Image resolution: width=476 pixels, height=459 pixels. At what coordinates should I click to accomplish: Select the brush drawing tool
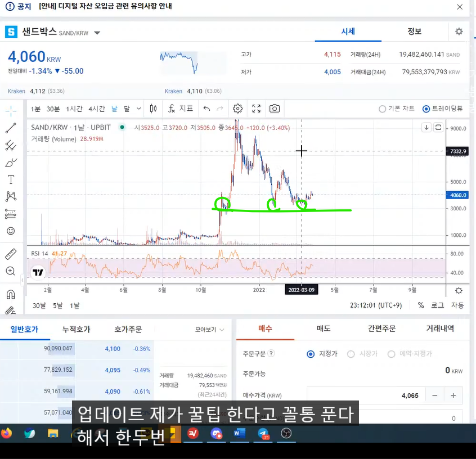(x=11, y=163)
